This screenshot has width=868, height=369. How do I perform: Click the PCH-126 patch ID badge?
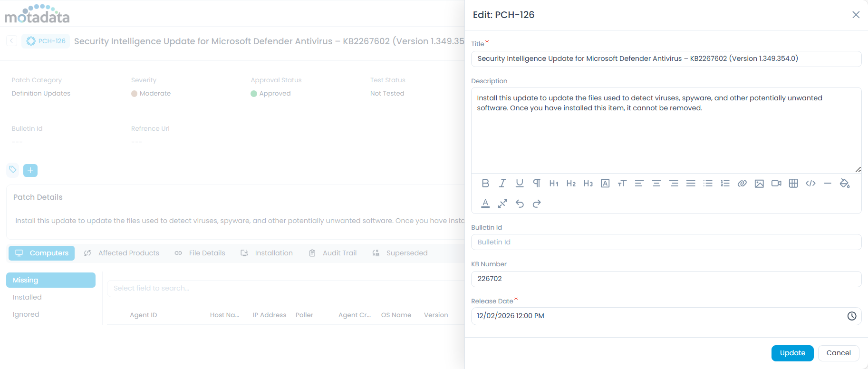pos(46,41)
